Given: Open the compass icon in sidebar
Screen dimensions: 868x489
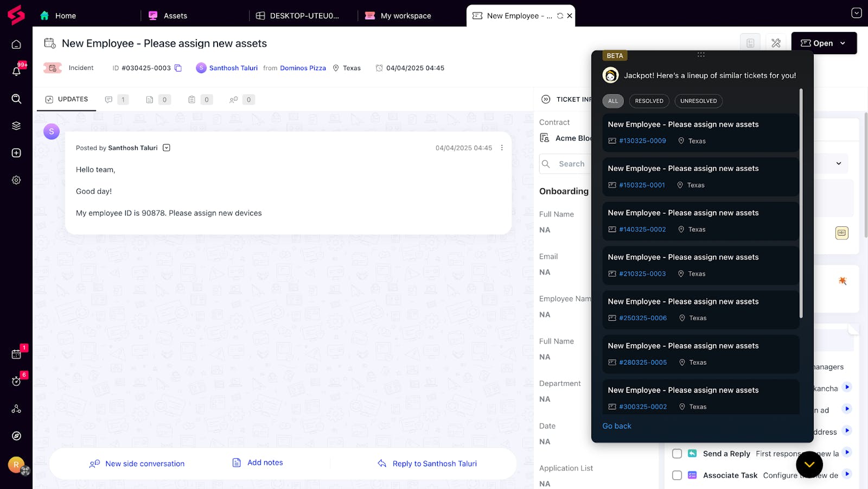Looking at the screenshot, I should pyautogui.click(x=16, y=436).
